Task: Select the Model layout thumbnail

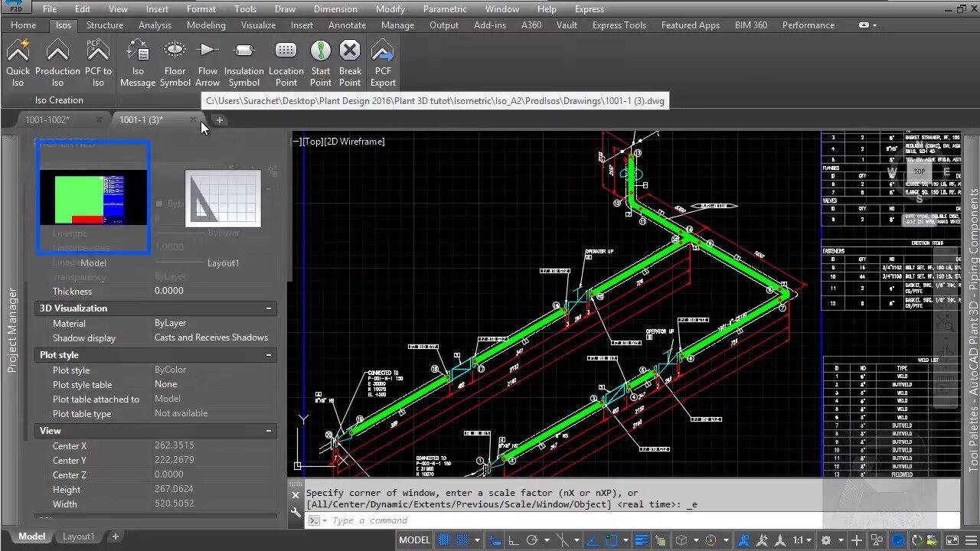Action: [x=93, y=197]
